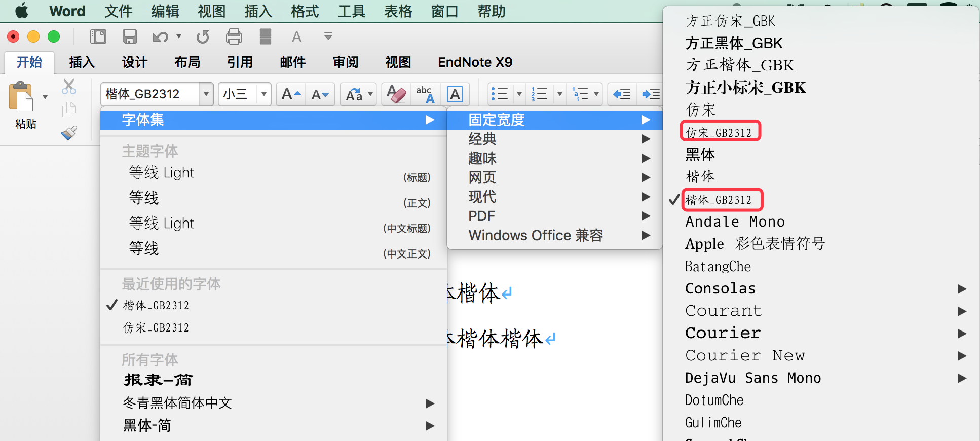The width and height of the screenshot is (980, 441).
Task: Open the Apple menu icon
Action: (x=22, y=11)
